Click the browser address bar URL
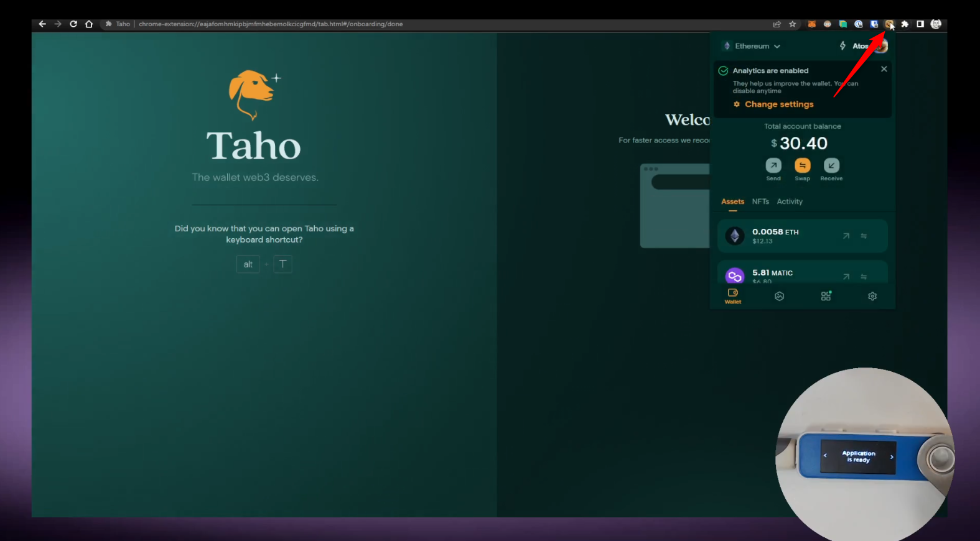 click(271, 24)
